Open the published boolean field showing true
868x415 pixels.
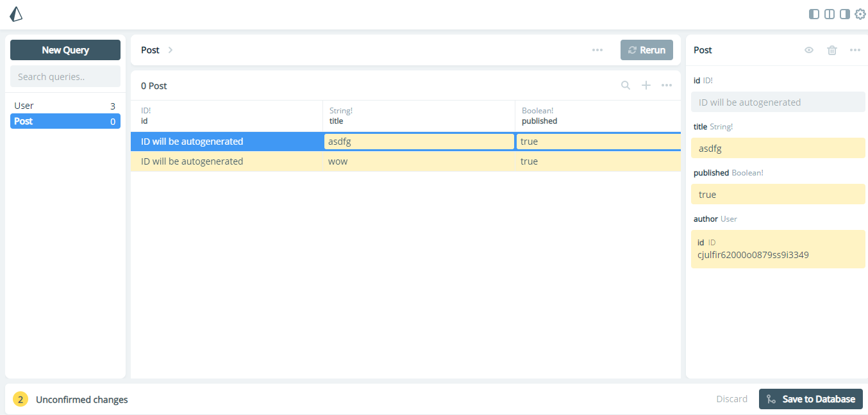pyautogui.click(x=778, y=194)
